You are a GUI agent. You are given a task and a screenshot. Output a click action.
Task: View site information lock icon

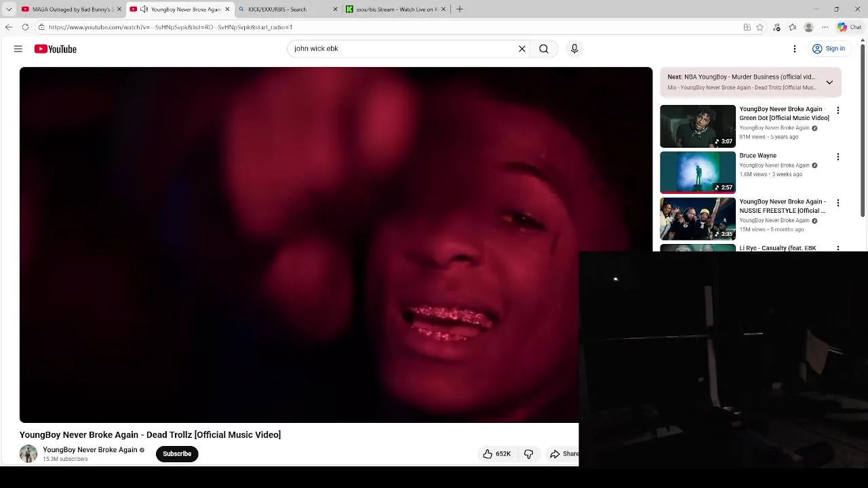point(41,27)
